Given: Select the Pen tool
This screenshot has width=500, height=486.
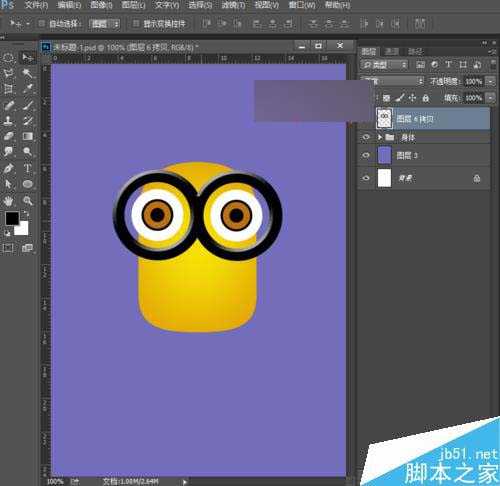Looking at the screenshot, I should (x=9, y=168).
